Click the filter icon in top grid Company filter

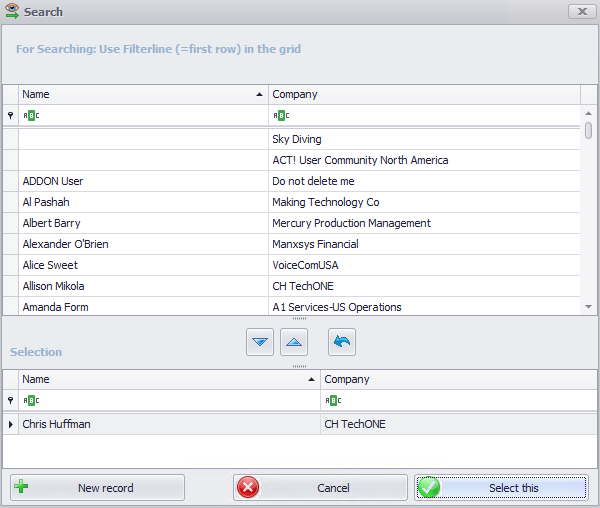(x=281, y=115)
